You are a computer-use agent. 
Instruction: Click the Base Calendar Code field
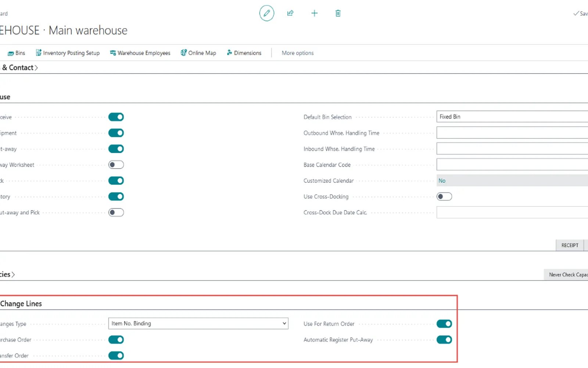click(512, 164)
